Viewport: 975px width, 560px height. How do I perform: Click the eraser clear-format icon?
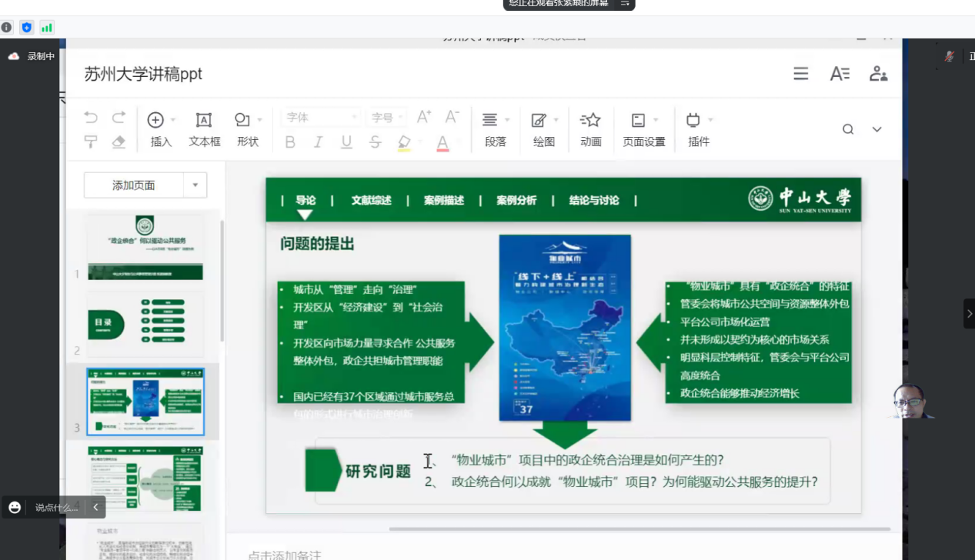[x=119, y=142]
